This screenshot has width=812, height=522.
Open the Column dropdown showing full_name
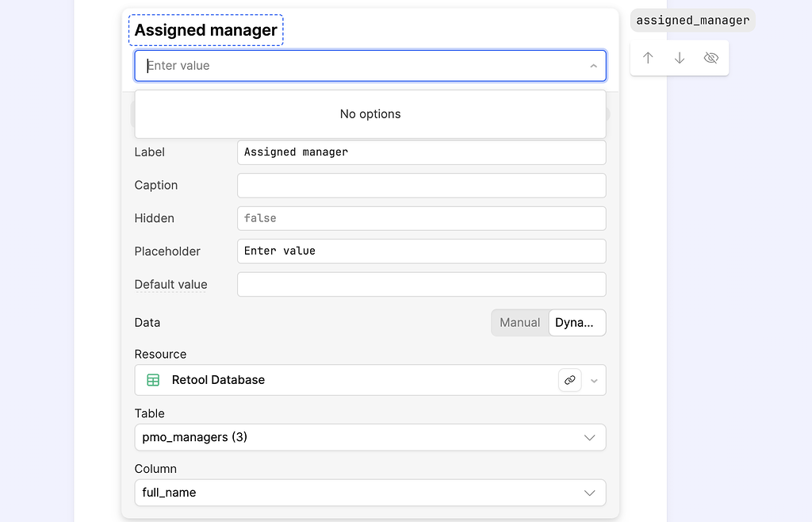tap(370, 493)
